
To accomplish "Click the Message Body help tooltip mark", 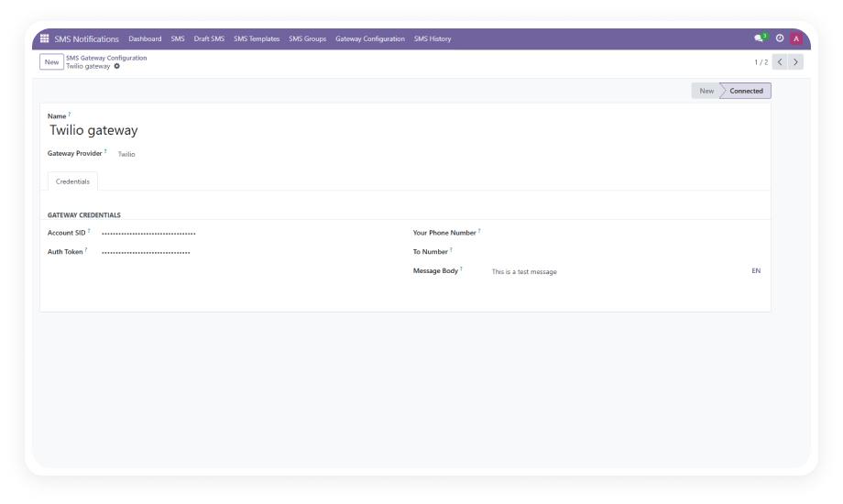I will point(461,268).
